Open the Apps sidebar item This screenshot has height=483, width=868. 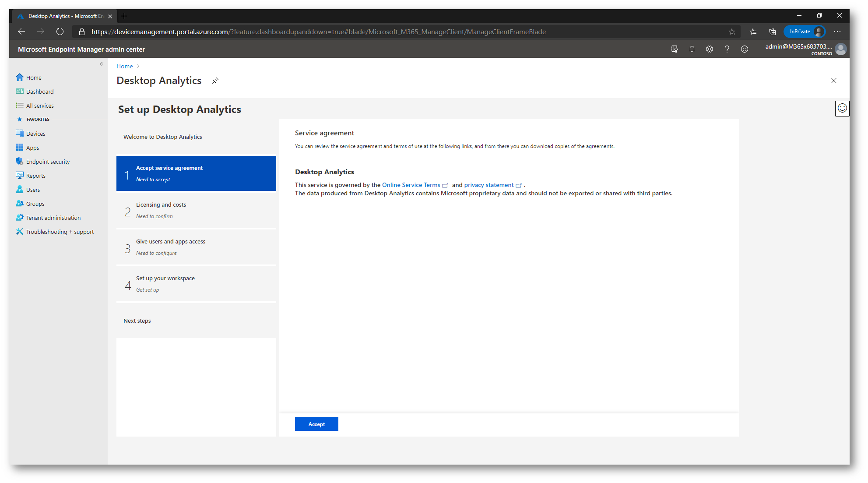(32, 148)
